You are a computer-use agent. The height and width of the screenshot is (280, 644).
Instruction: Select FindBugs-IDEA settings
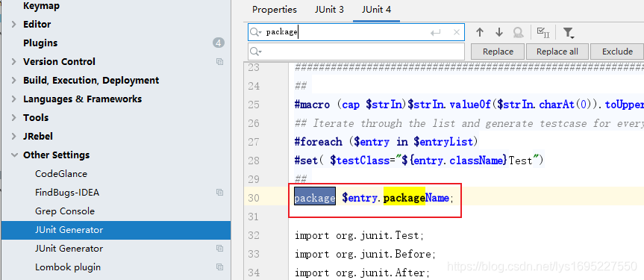coord(67,193)
